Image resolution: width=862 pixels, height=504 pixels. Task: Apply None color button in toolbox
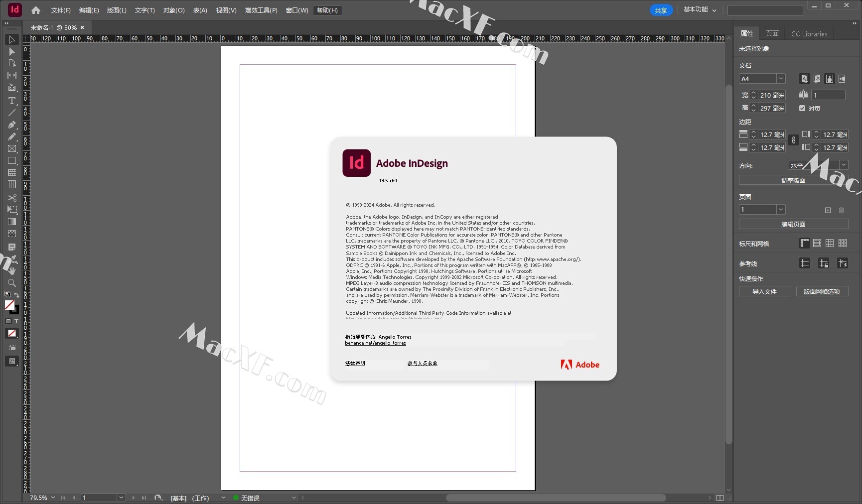12,333
